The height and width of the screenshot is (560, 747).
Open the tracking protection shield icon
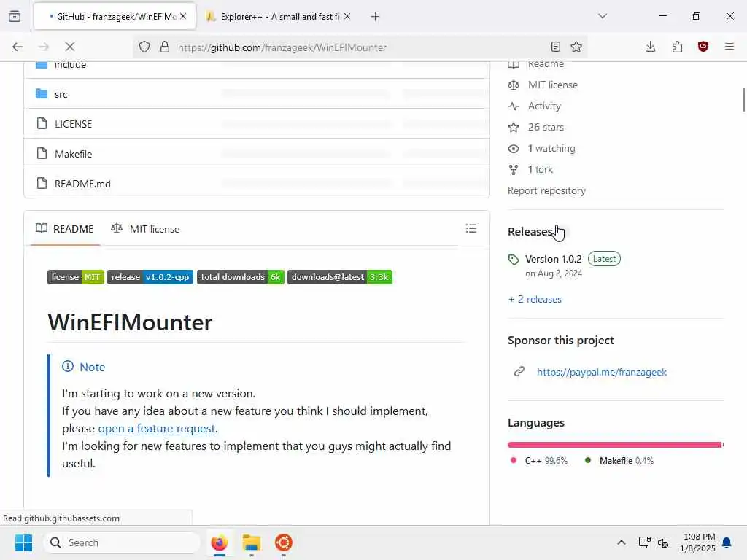144,47
